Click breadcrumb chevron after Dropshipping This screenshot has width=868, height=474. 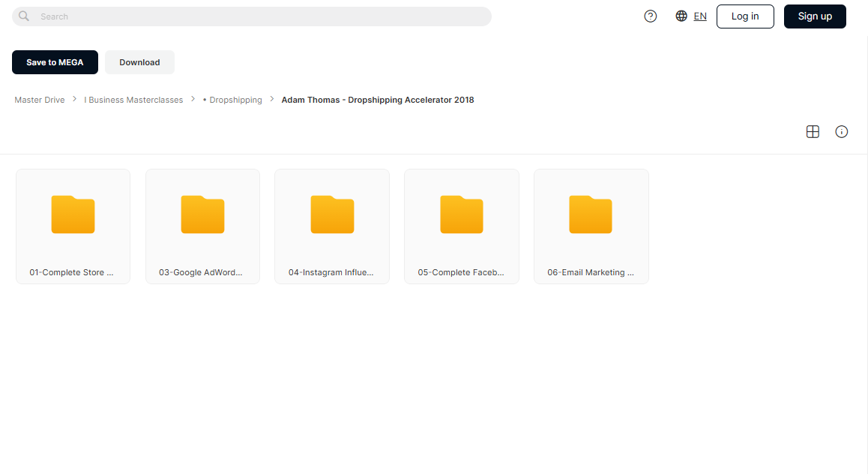coord(272,98)
